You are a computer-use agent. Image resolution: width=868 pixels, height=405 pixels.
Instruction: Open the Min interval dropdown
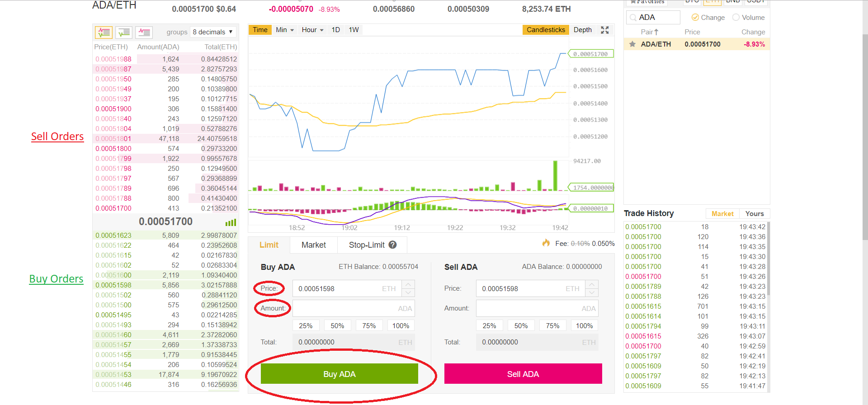(285, 30)
